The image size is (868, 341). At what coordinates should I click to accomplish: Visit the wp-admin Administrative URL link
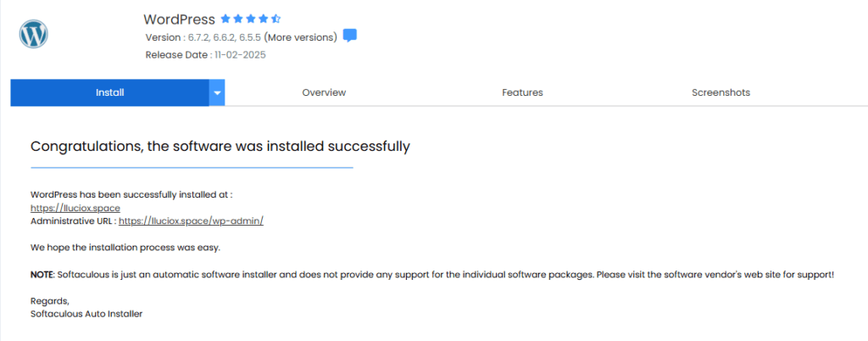pos(192,221)
